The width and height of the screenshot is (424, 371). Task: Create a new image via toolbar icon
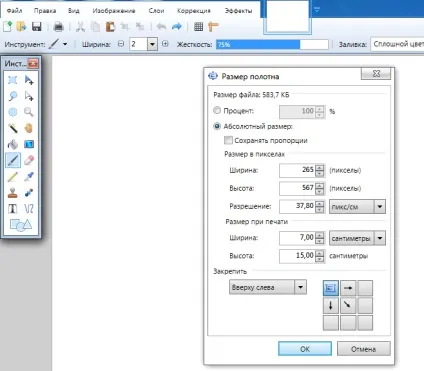click(7, 26)
